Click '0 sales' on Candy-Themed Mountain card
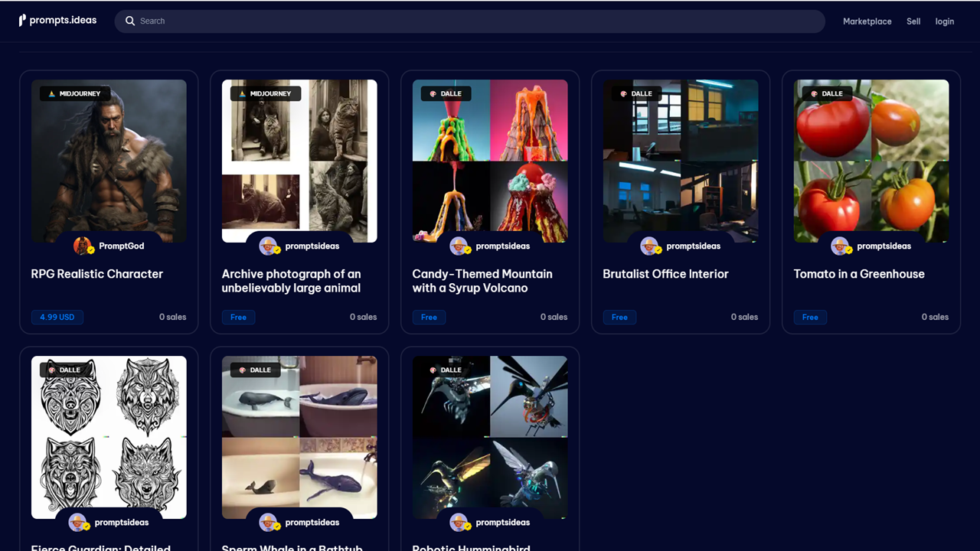The width and height of the screenshot is (980, 551). click(554, 317)
